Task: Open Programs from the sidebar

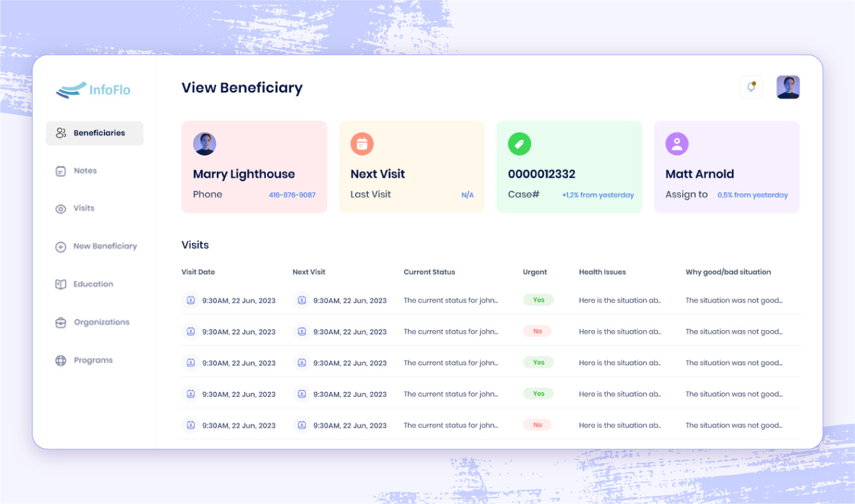Action: pos(92,361)
